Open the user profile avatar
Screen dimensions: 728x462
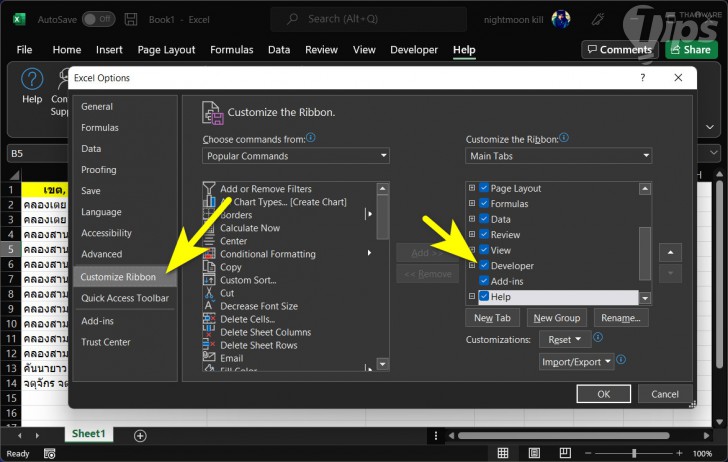560,19
